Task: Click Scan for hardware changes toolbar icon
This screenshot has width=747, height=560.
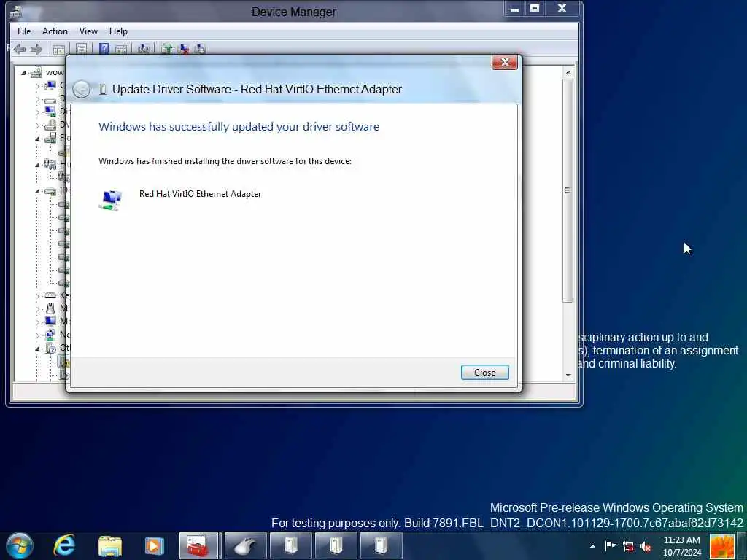Action: tap(144, 49)
